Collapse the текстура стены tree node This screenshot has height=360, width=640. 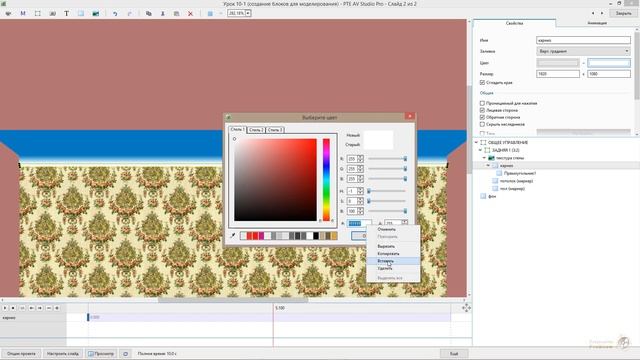(484, 158)
